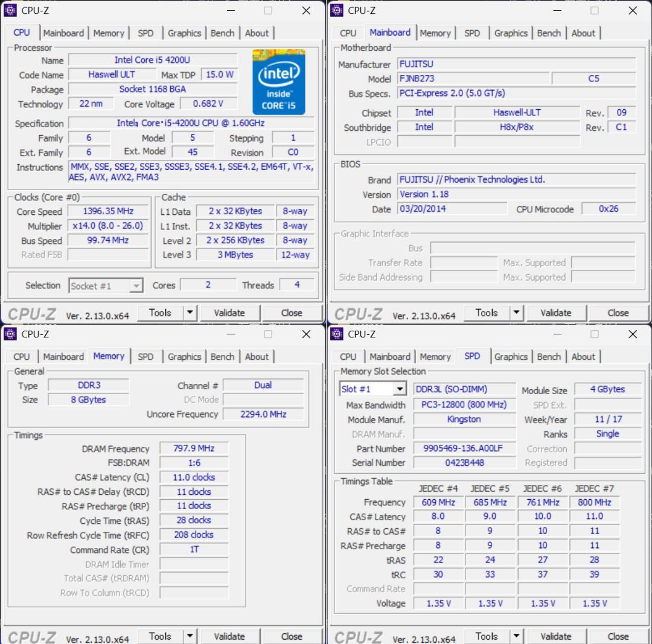Select Mainboard tab in the Processor window

tap(63, 33)
